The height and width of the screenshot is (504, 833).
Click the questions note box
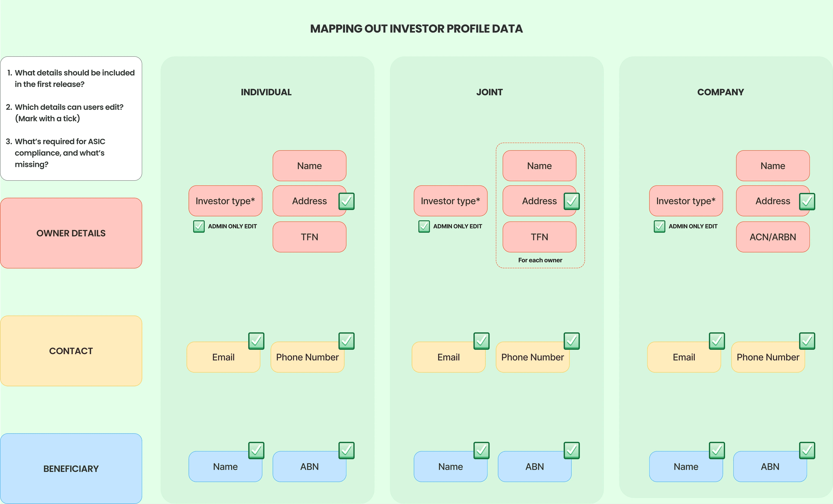pos(71,118)
